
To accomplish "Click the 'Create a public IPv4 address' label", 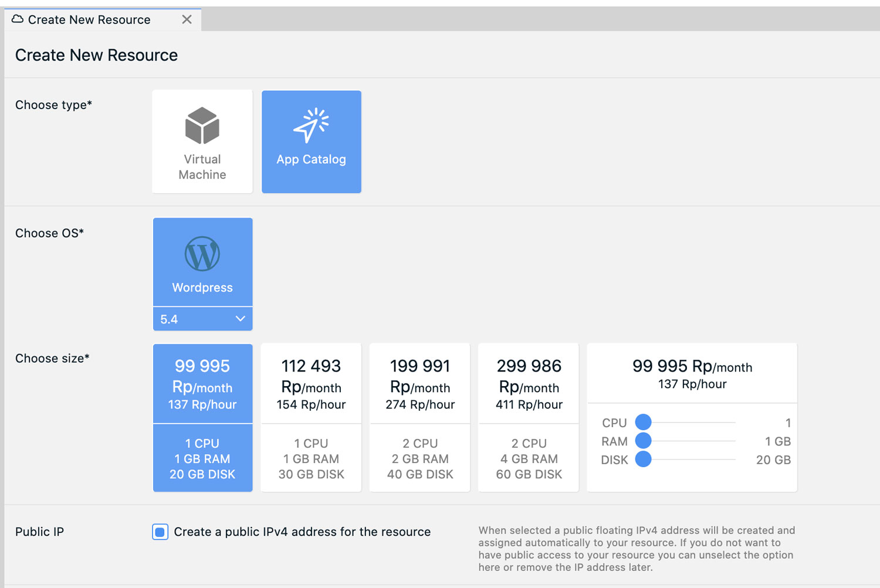I will tap(302, 532).
